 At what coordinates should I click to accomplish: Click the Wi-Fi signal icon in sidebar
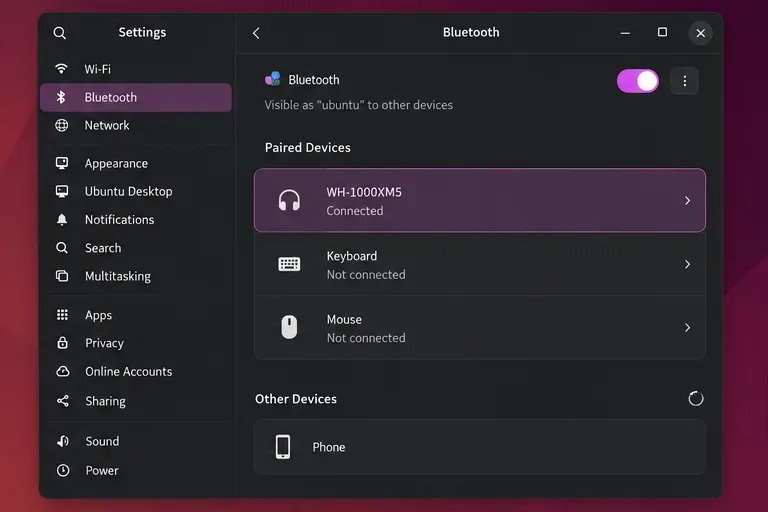click(61, 69)
